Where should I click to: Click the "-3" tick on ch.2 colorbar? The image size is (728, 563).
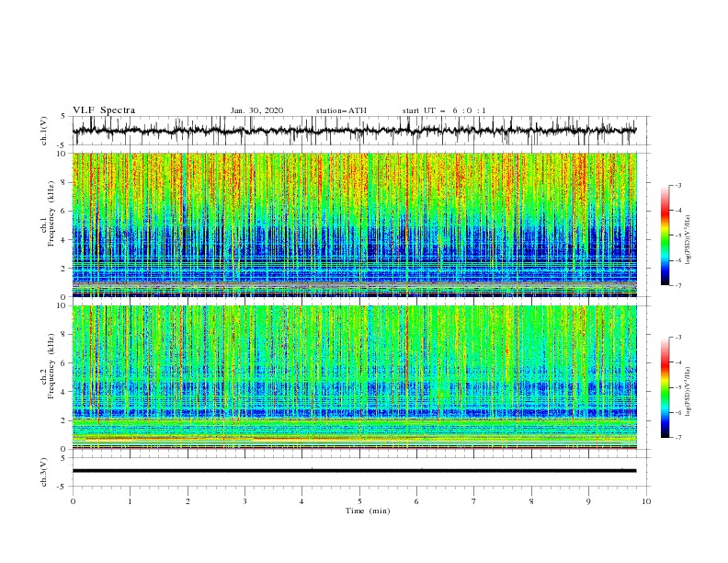point(677,338)
